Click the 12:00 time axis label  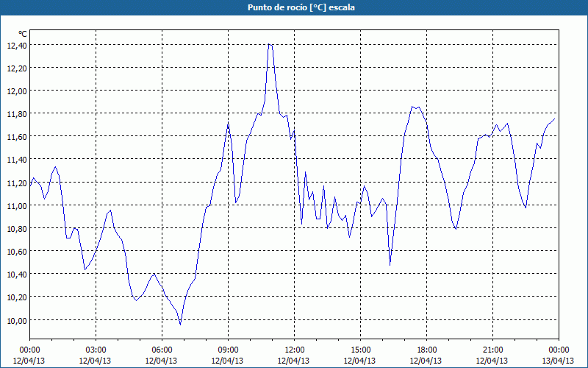click(295, 350)
